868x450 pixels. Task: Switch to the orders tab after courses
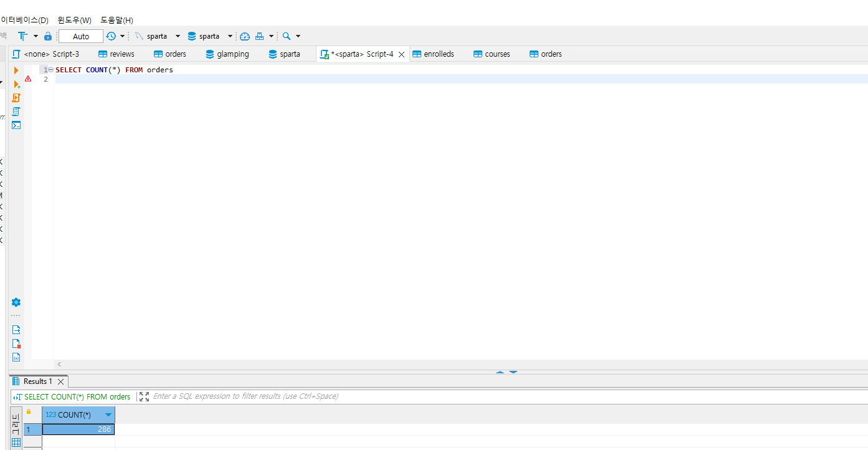click(x=546, y=54)
